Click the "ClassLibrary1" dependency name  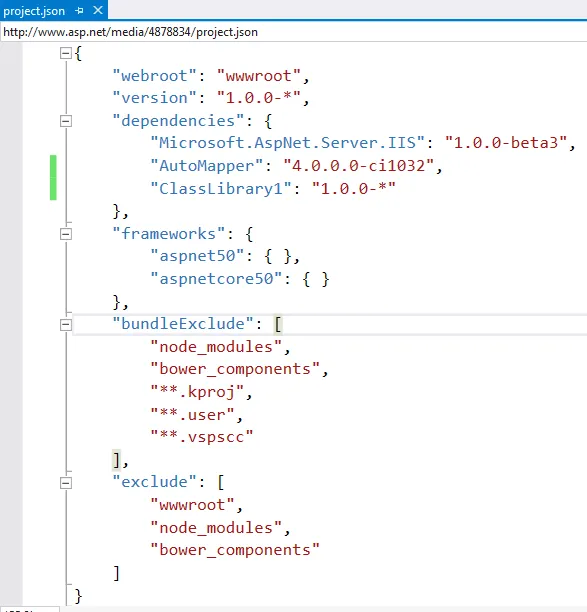tap(221, 189)
